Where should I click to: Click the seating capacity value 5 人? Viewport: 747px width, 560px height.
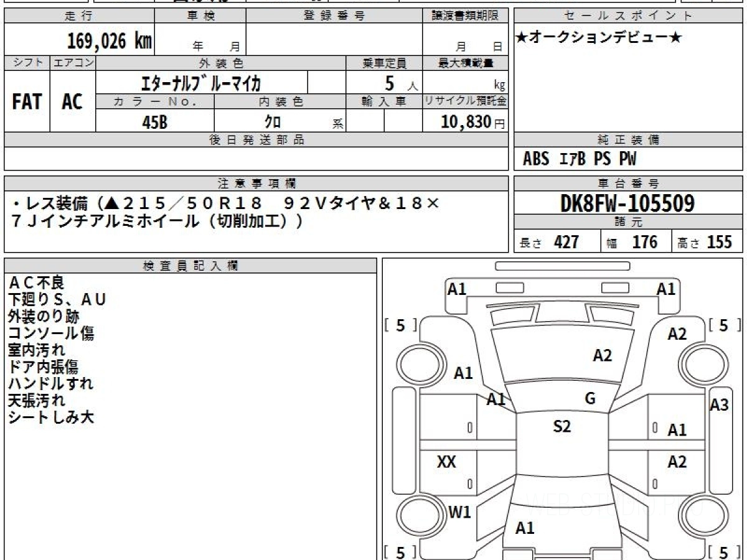(400, 83)
